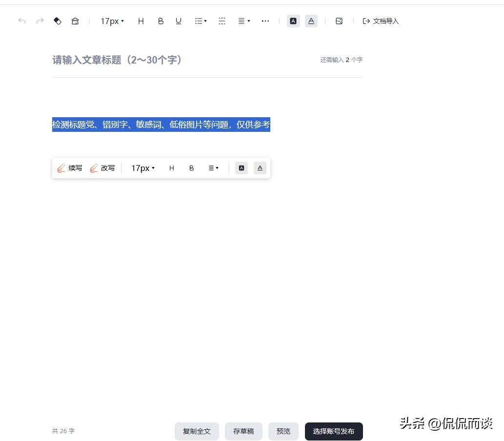Screen dimensions: 504x441
Task: Click the eraser clear-format icon
Action: [58, 21]
